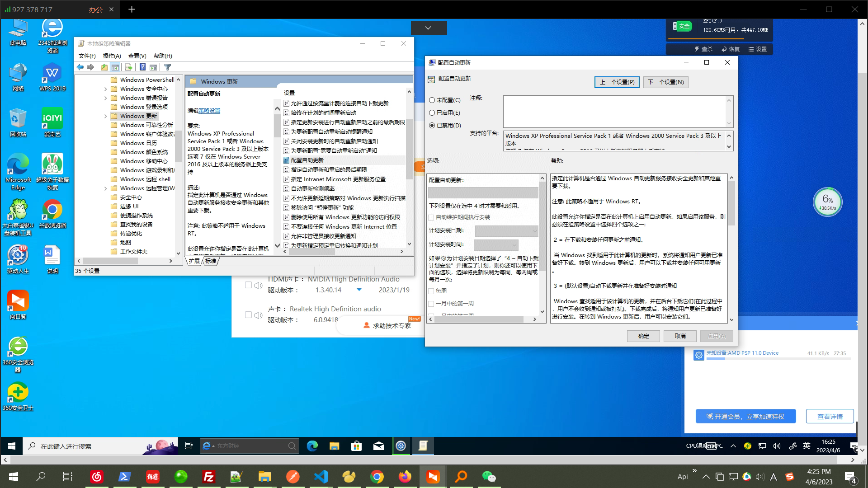868x488 pixels.
Task: Open HDMI driver version dropdown arrow
Action: pos(359,290)
